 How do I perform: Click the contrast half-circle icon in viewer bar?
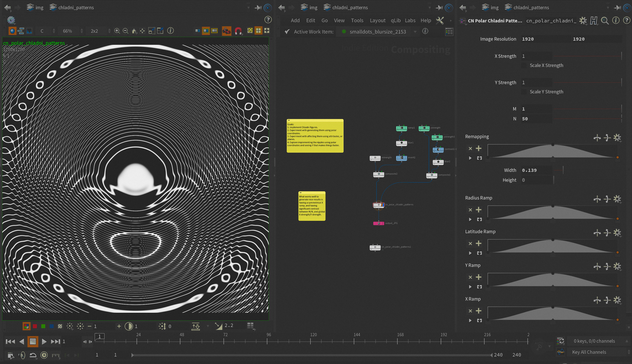pos(129,326)
